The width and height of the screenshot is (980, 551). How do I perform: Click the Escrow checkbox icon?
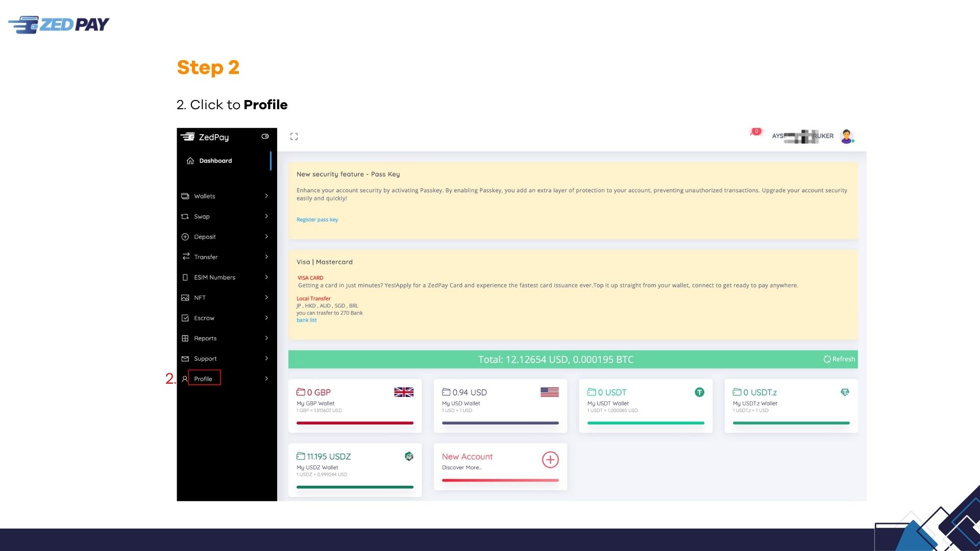point(185,318)
